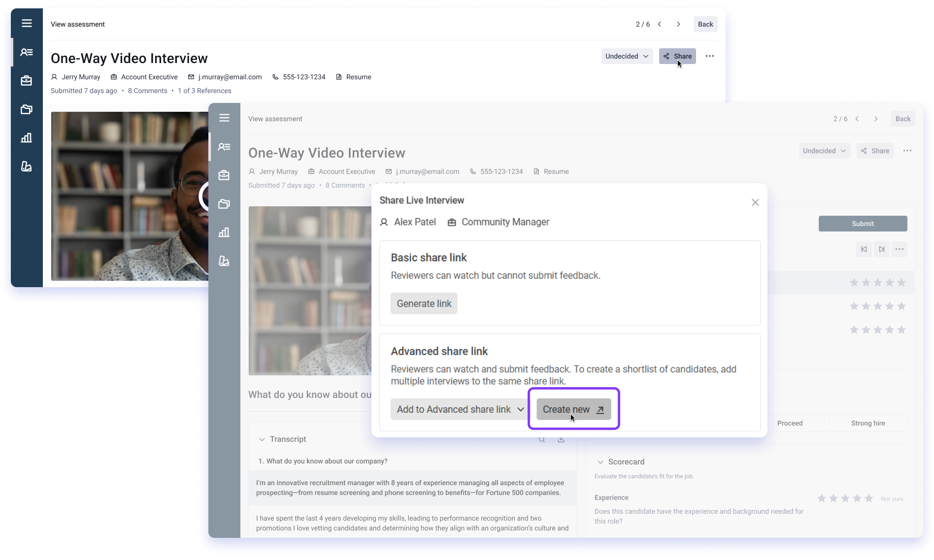934x560 pixels.
Task: Select Strong hire recommendation option
Action: [x=868, y=423]
